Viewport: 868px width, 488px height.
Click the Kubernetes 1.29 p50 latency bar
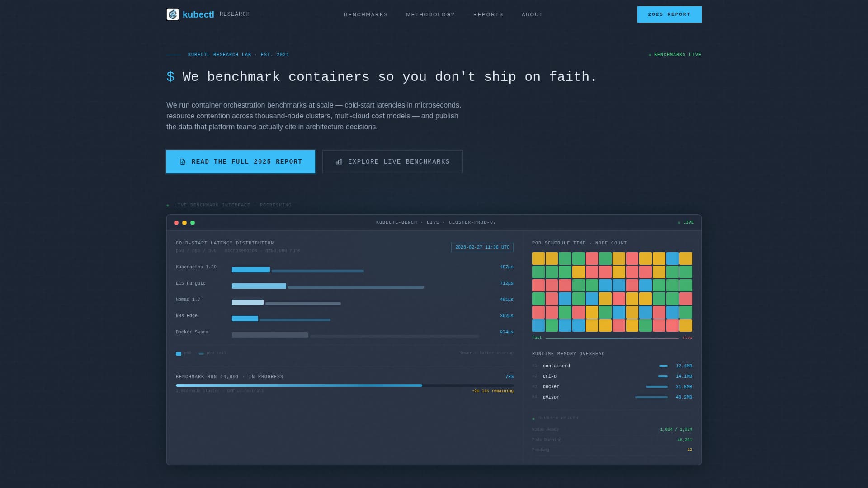[251, 270]
